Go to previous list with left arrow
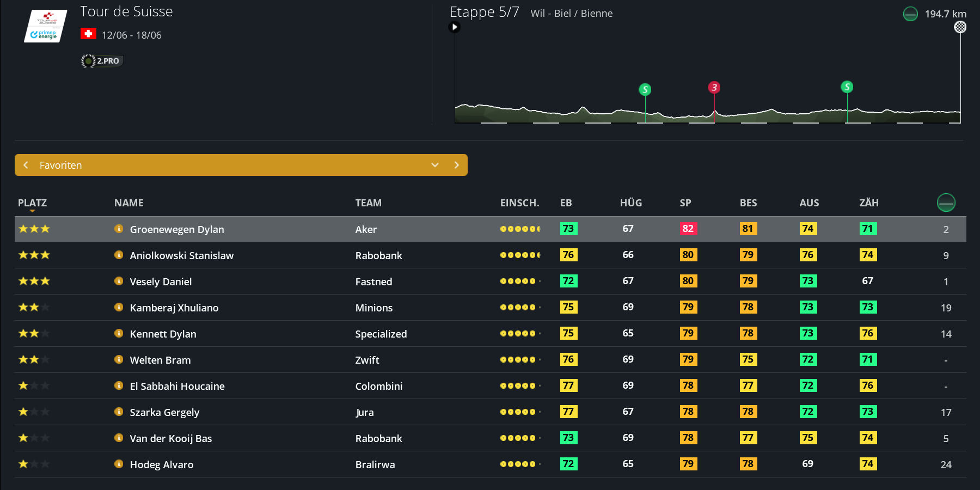This screenshot has width=980, height=490. pyautogui.click(x=26, y=165)
